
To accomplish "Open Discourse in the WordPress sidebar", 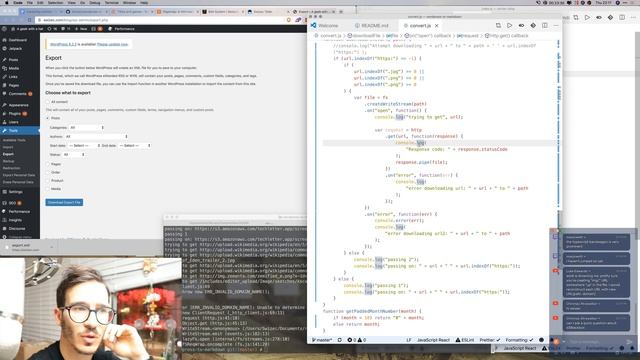I will coord(17,229).
